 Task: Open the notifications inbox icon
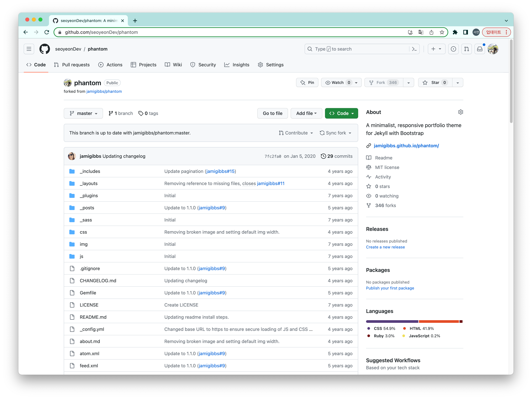coord(480,49)
